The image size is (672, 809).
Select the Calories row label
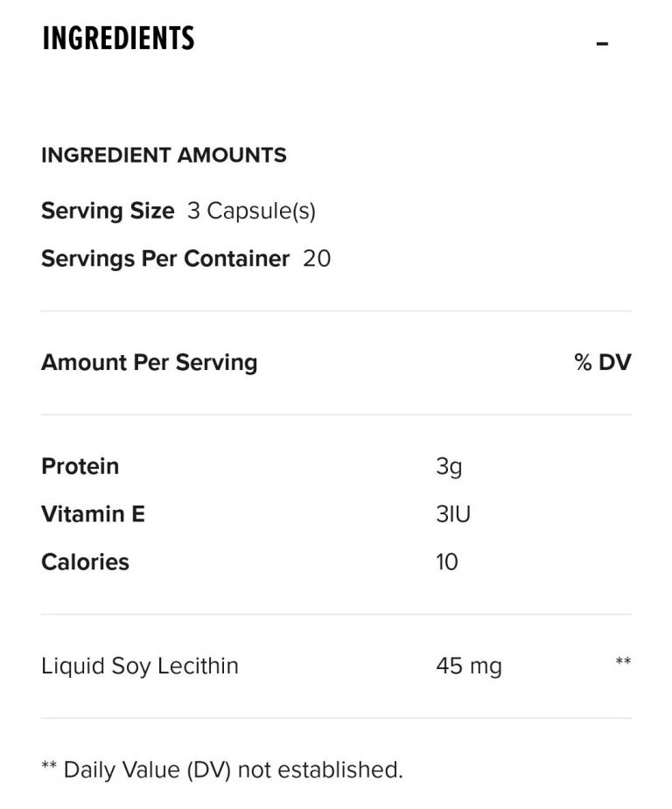[85, 561]
